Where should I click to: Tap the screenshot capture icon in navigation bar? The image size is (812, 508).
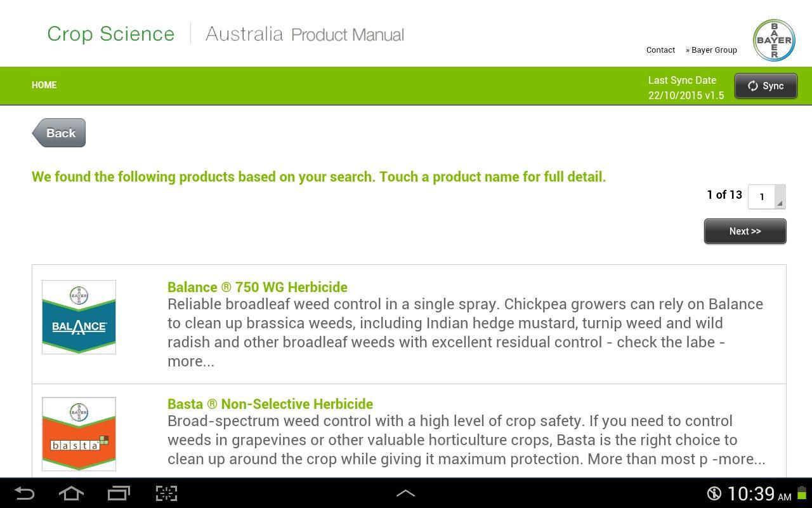pos(166,493)
